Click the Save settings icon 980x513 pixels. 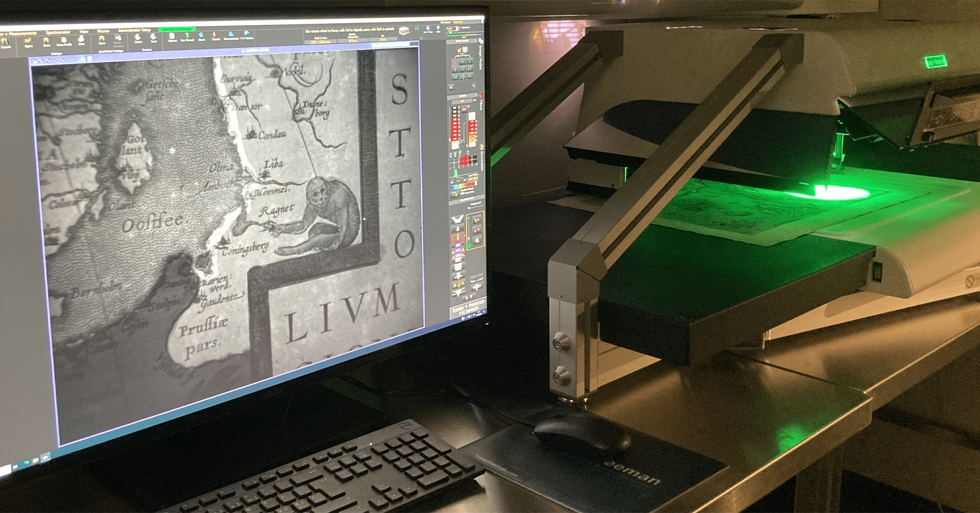click(46, 41)
